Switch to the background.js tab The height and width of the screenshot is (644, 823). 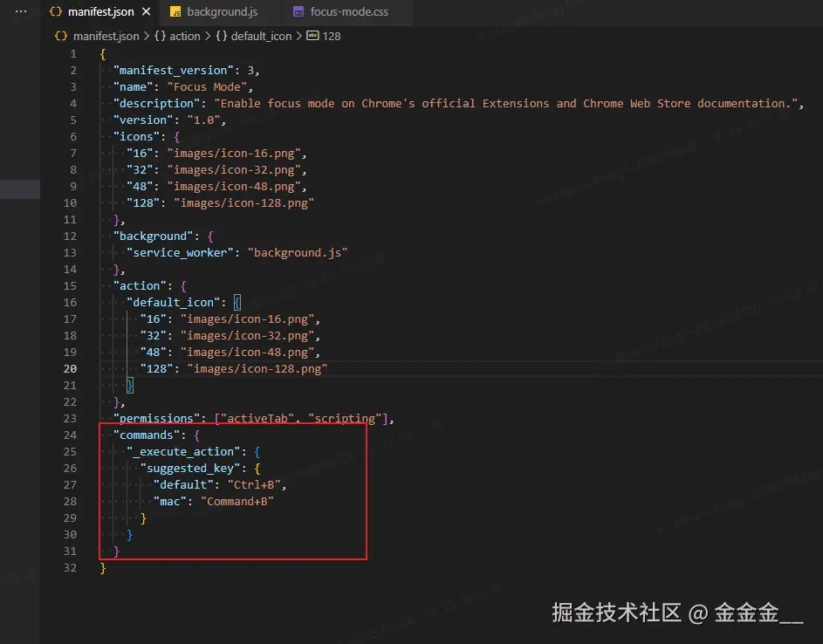[x=222, y=11]
